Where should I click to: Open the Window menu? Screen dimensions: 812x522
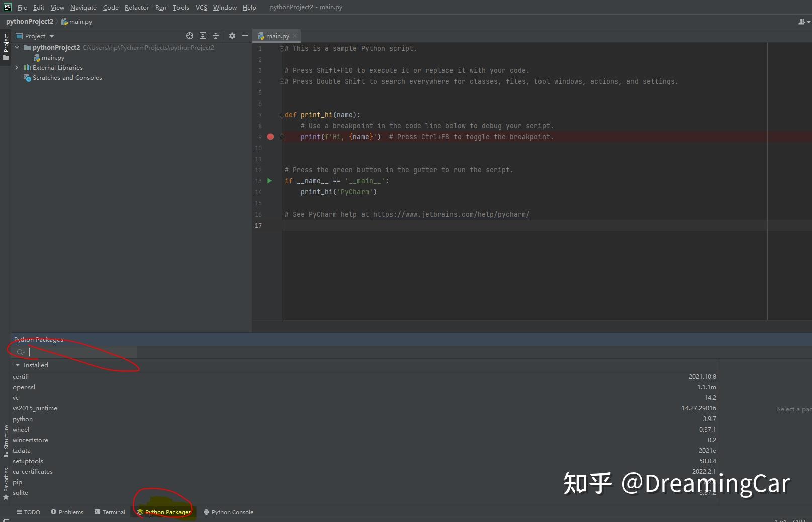click(x=225, y=7)
